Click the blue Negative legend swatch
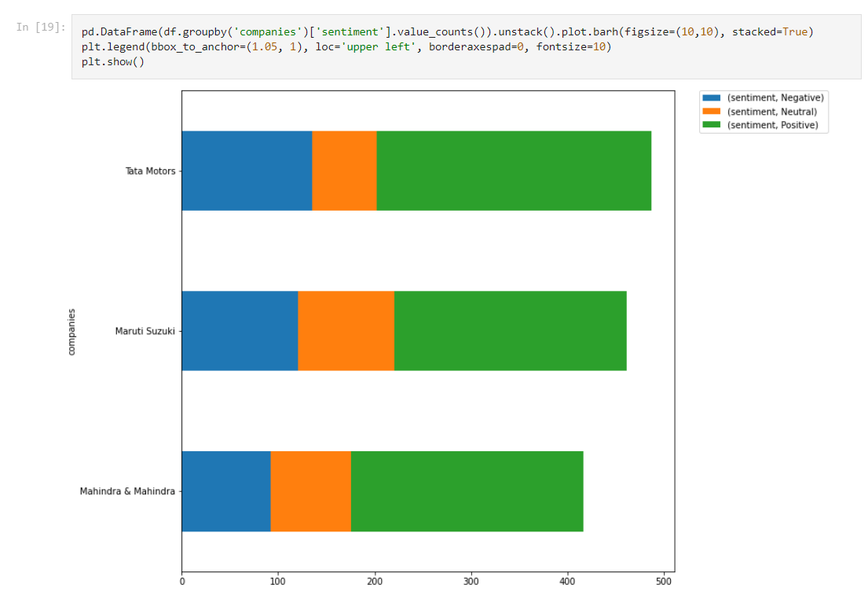Screen dimensions: 868x599 click(x=712, y=97)
